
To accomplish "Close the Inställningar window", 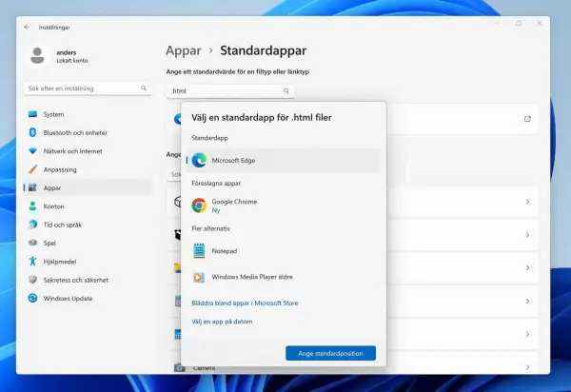I will 540,23.
